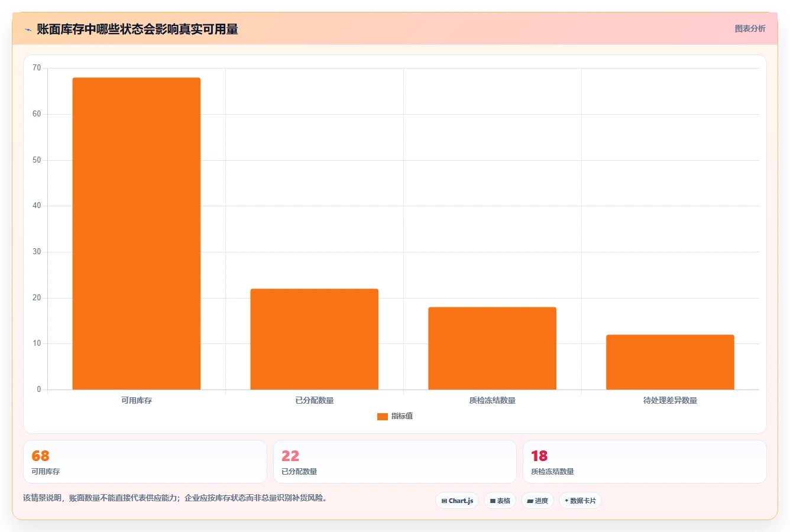The width and height of the screenshot is (790, 532).
Task: Click the y-axis value 70
Action: click(x=37, y=68)
